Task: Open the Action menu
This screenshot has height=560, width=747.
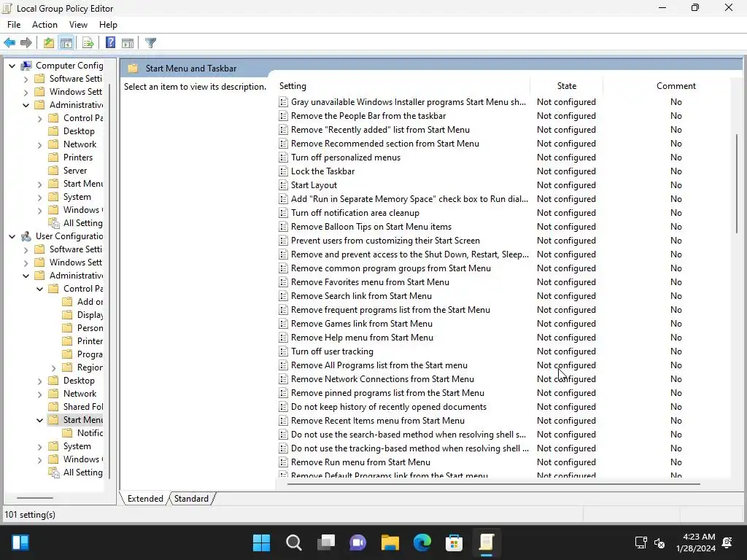Action: click(x=44, y=25)
